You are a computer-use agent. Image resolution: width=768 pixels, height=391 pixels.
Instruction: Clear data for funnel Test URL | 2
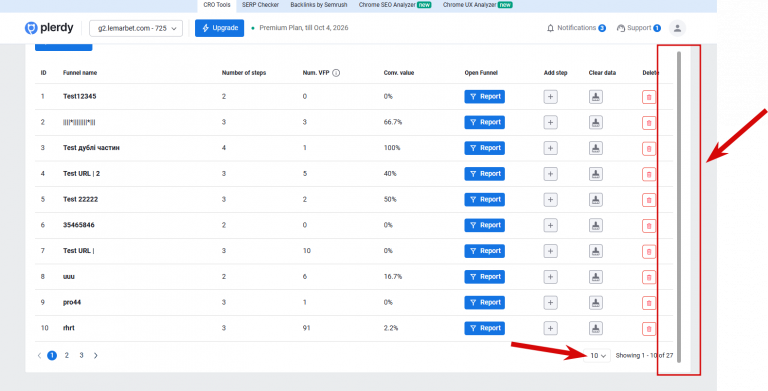pyautogui.click(x=596, y=174)
